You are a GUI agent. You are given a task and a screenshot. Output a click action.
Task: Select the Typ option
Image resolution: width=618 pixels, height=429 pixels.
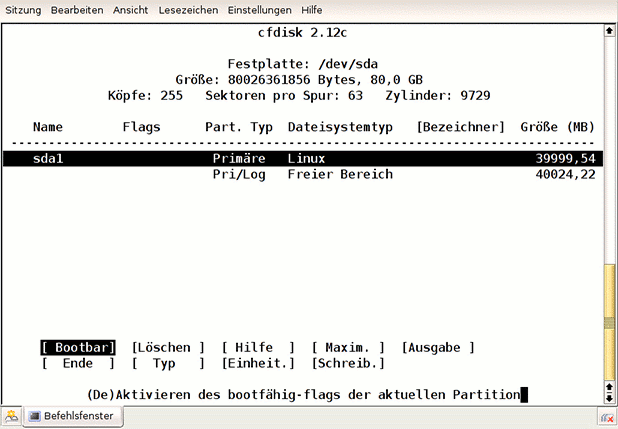click(x=168, y=363)
